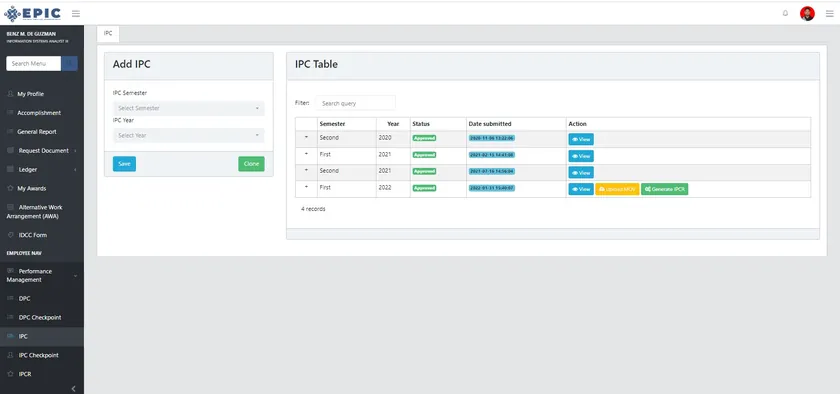Expand the First 2021 table row
840x394 pixels.
coord(306,154)
